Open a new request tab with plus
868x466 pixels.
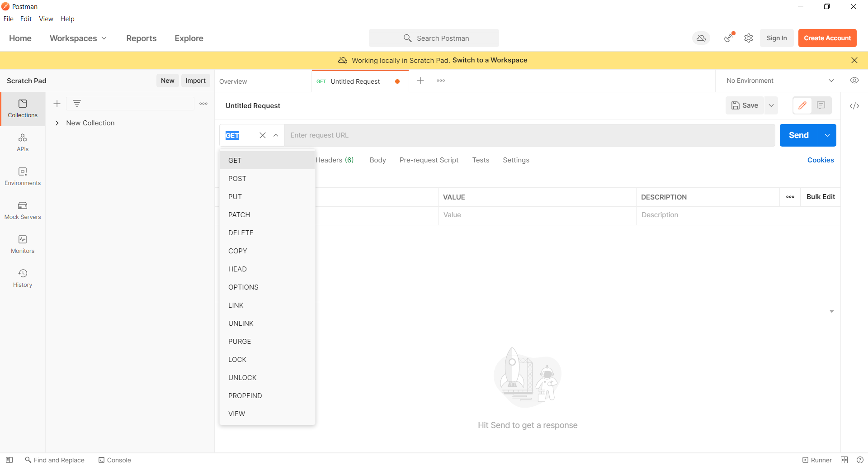(420, 81)
